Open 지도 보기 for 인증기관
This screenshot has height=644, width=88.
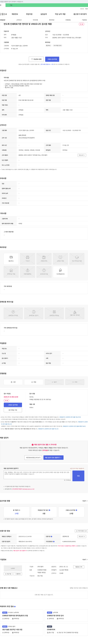click(x=82, y=537)
